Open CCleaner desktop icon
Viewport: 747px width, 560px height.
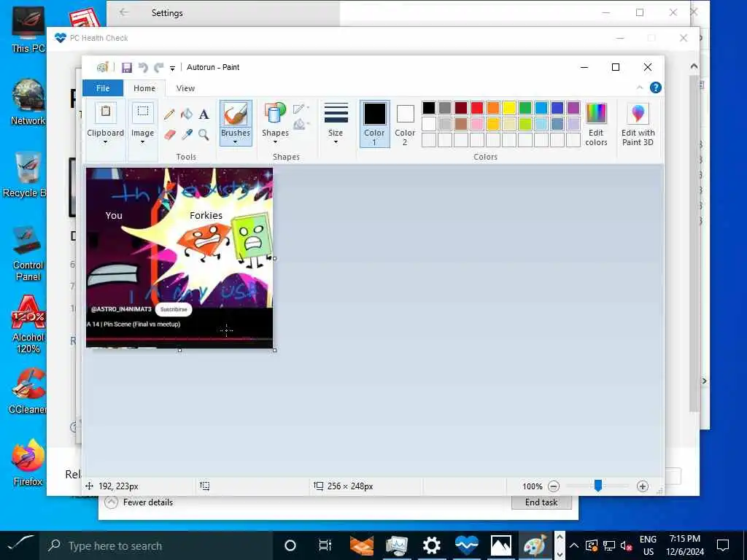coord(28,391)
